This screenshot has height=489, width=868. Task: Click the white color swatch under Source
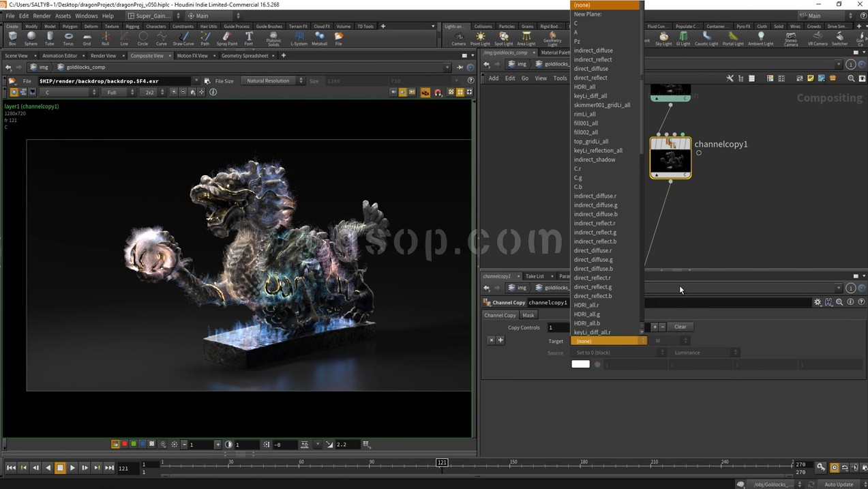point(580,364)
